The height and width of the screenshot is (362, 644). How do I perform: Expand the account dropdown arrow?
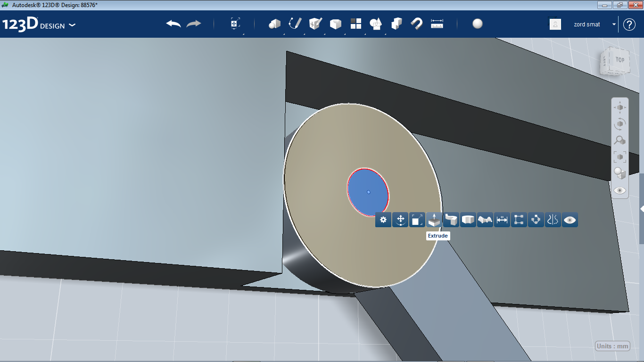614,24
